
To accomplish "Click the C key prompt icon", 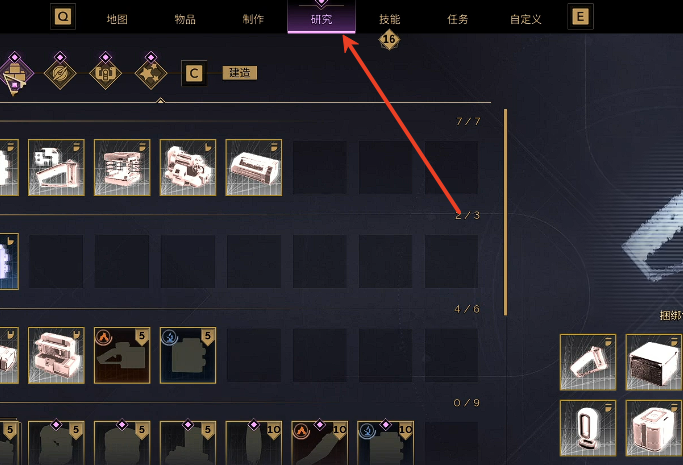I will 194,73.
